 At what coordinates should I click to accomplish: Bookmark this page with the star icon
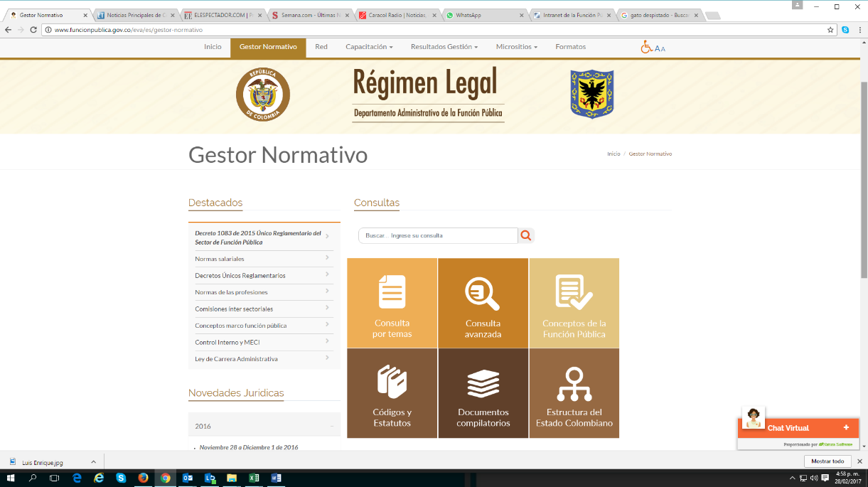pyautogui.click(x=830, y=30)
